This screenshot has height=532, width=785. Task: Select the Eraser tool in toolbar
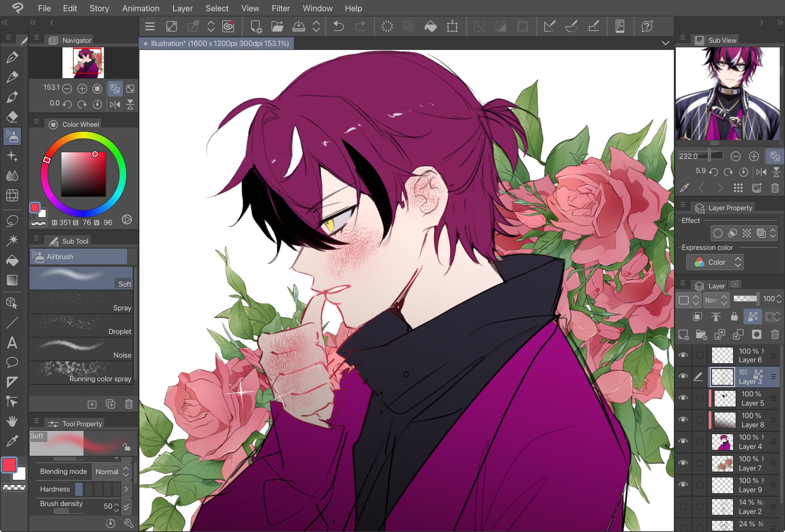point(12,117)
